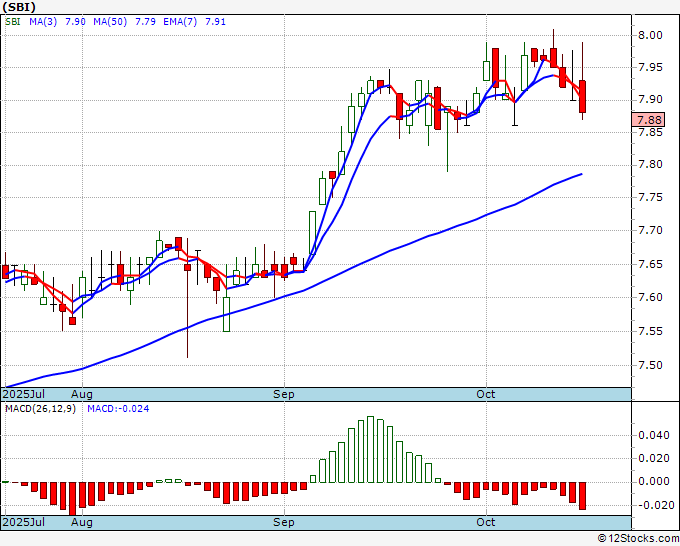Click the MA(3) value 7.90
Screen dimensions: 680x546
pos(75,22)
